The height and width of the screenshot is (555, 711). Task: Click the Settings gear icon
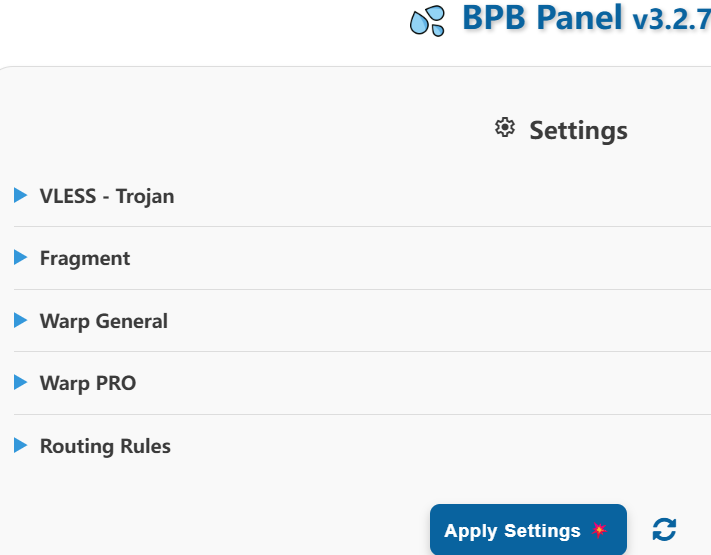pyautogui.click(x=505, y=128)
